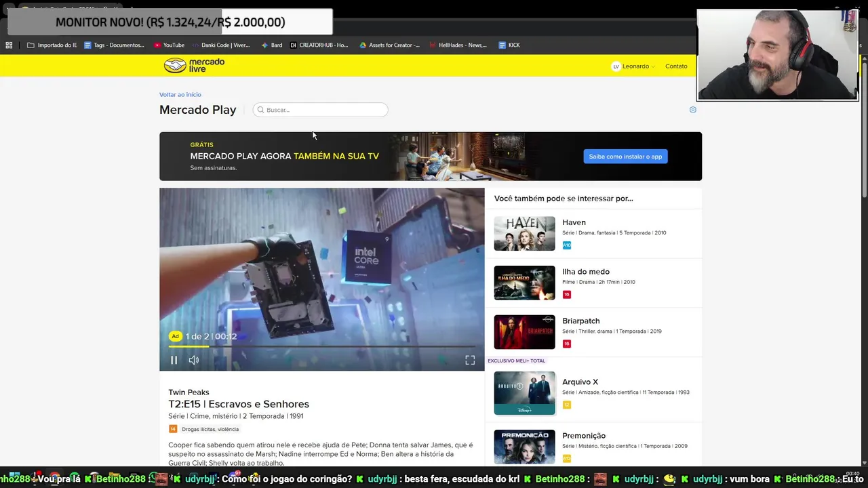Screen dimensions: 868x488
Task: Click the Arquivo X 12 rating badge
Action: click(567, 405)
